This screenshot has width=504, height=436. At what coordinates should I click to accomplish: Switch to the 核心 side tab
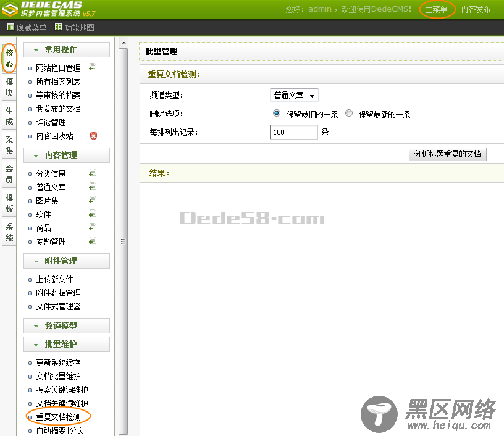coord(9,58)
